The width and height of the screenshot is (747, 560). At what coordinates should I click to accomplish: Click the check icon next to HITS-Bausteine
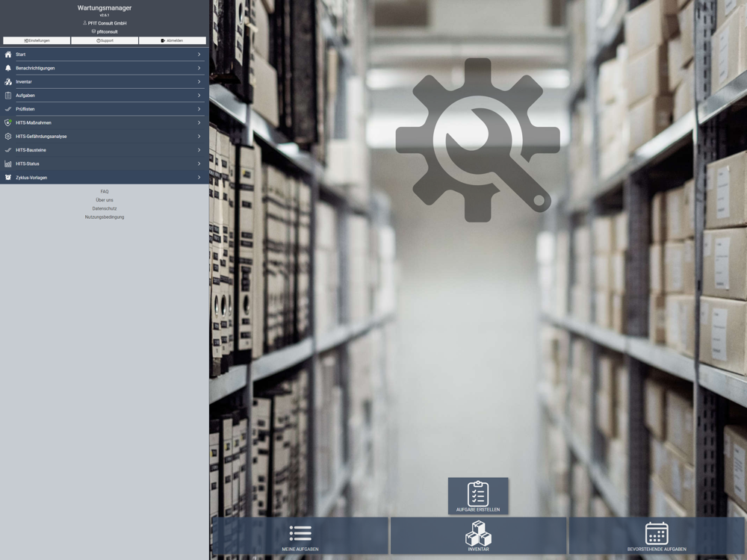click(8, 150)
